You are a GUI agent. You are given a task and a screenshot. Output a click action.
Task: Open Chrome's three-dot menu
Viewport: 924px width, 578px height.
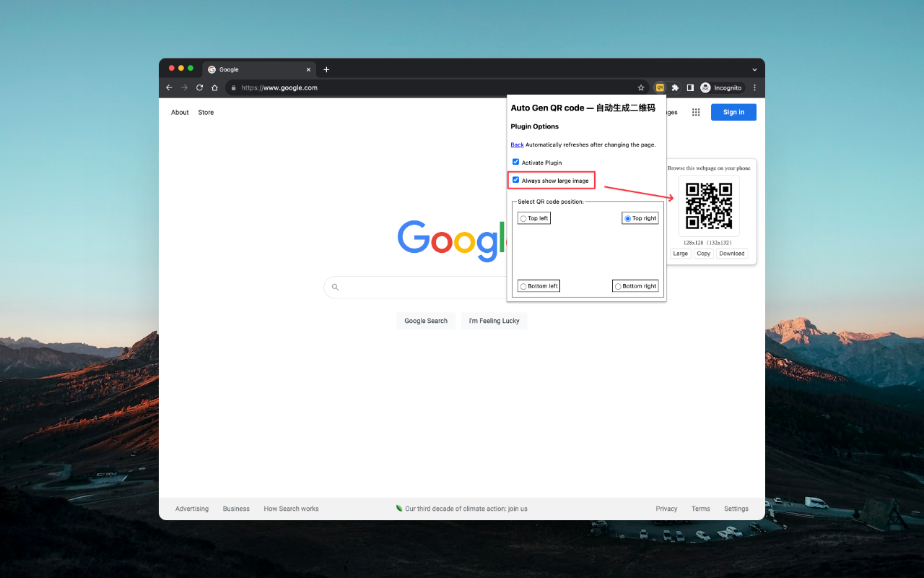pos(755,87)
